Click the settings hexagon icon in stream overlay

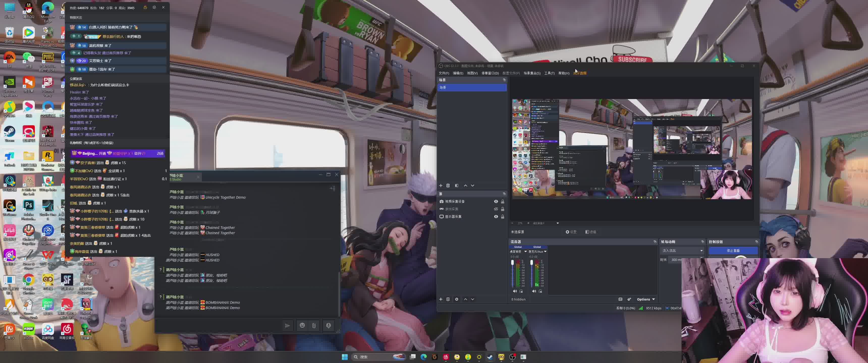(x=154, y=7)
